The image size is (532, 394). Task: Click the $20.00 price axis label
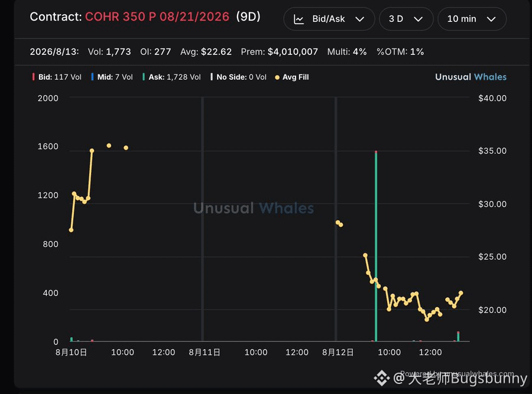pyautogui.click(x=492, y=310)
